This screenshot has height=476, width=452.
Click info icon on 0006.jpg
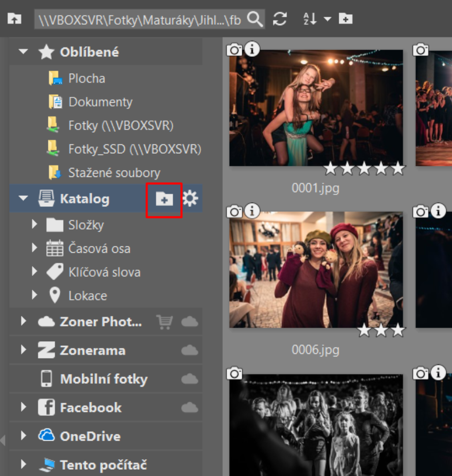click(252, 211)
